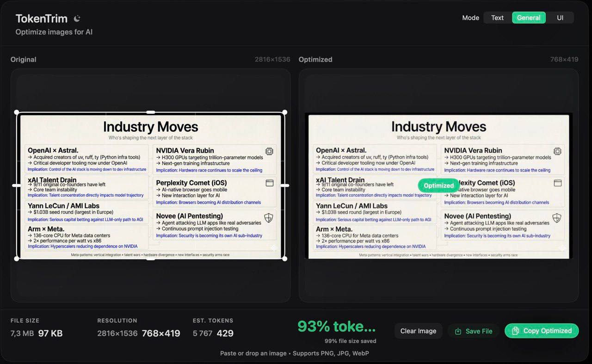Viewport: 592px width, 364px height.
Task: Select the right edge crop handle
Action: 284,185
